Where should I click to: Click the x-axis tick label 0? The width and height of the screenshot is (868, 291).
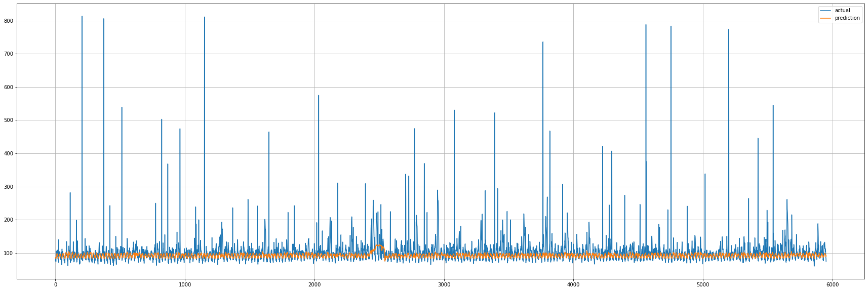tap(55, 285)
